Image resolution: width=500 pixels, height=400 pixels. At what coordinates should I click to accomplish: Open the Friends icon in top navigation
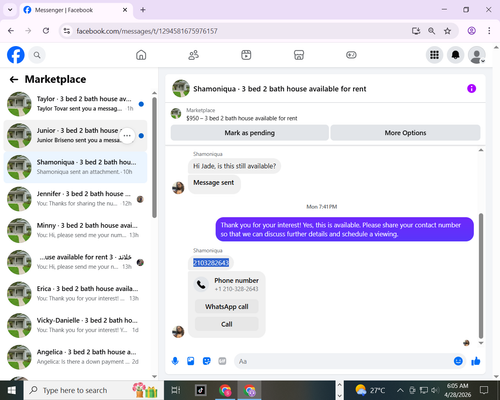[194, 55]
